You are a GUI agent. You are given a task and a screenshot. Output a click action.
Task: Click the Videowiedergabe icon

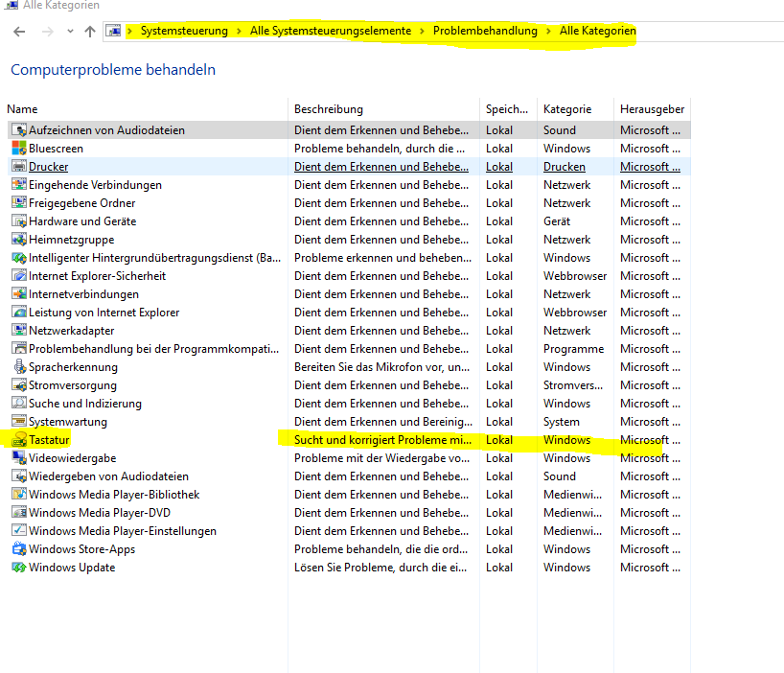coord(19,457)
